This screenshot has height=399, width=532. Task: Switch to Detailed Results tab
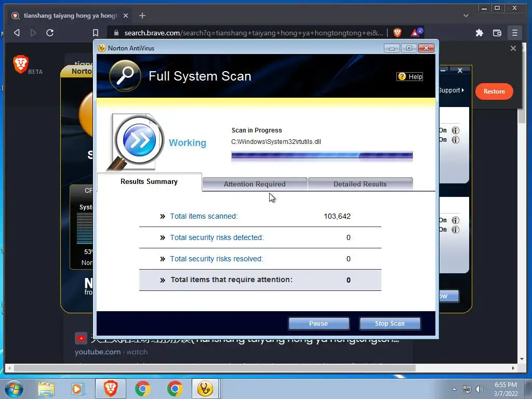[x=360, y=184]
